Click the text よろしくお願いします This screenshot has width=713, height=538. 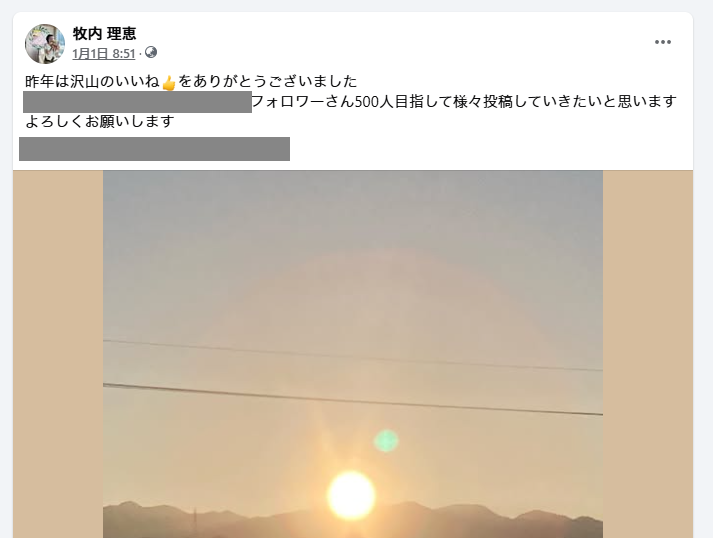click(x=100, y=121)
